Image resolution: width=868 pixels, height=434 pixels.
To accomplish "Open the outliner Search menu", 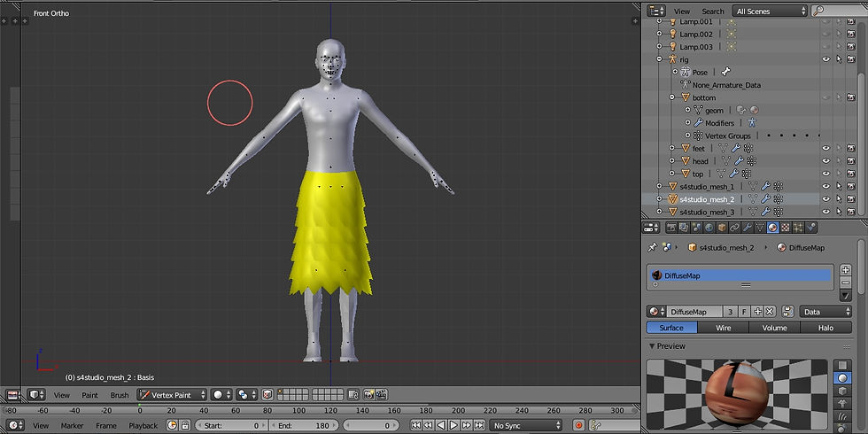I will (712, 11).
